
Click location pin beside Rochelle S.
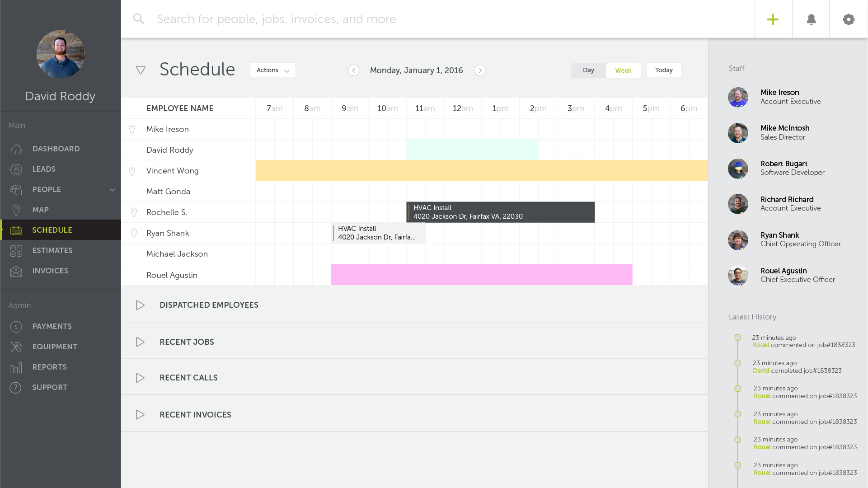pos(134,212)
